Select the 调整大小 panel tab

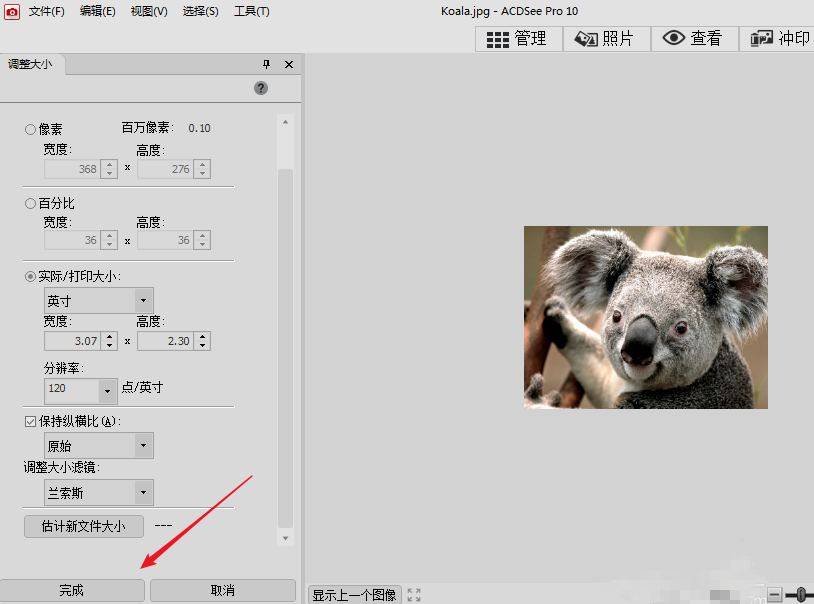pos(30,64)
